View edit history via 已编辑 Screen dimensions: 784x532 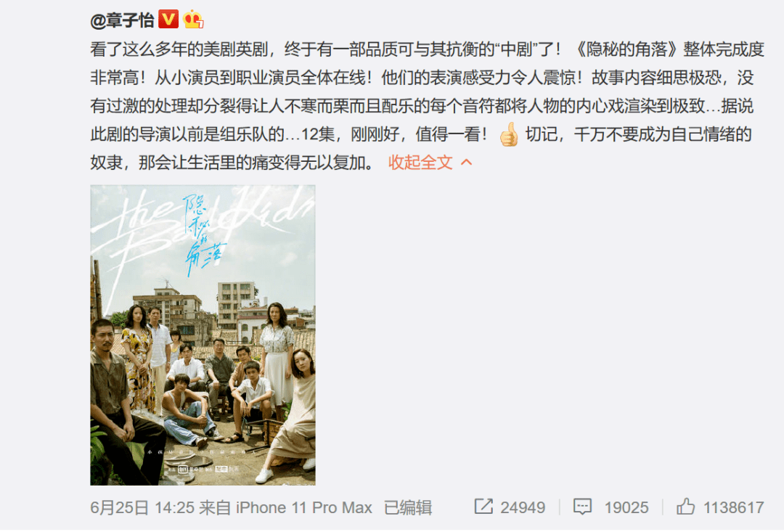(407, 507)
